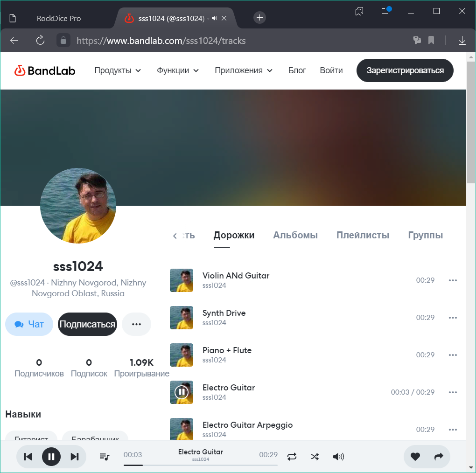476x473 pixels.
Task: Skip to the previous track
Action: click(28, 457)
